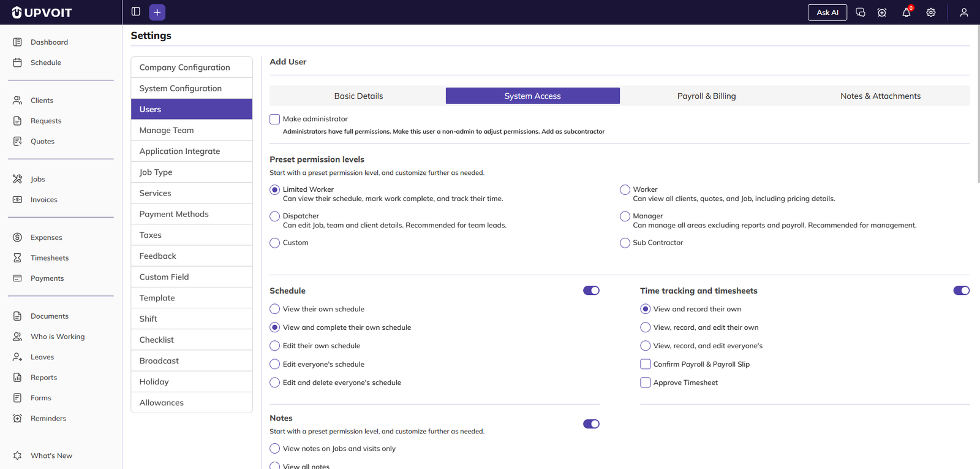Check the Make administrator checkbox

275,119
